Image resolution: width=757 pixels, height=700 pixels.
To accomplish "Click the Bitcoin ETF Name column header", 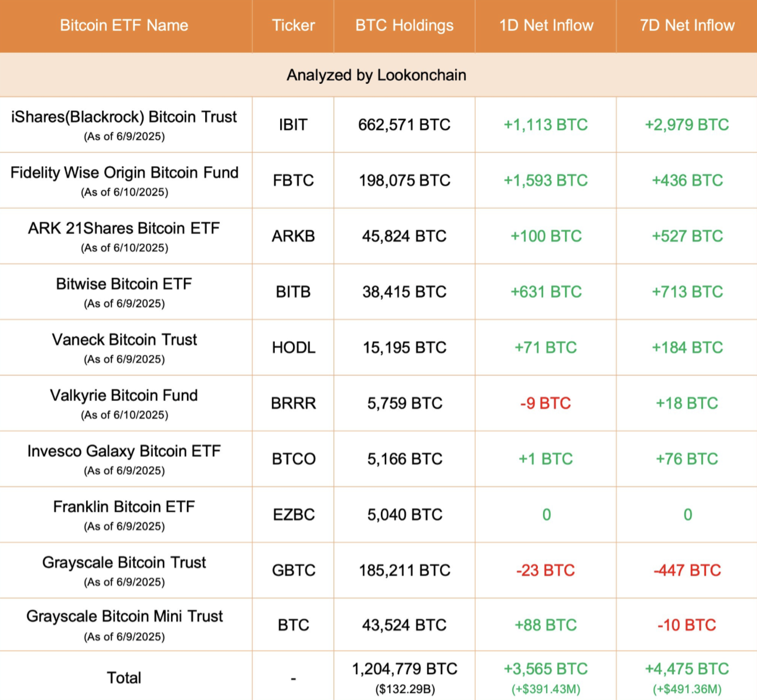I will pyautogui.click(x=124, y=25).
